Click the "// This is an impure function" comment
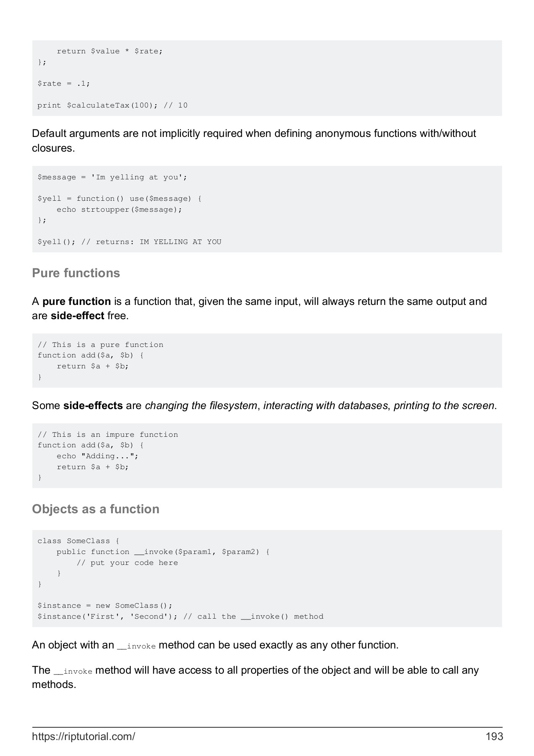Screen dimensions: 534x756 click(107, 435)
